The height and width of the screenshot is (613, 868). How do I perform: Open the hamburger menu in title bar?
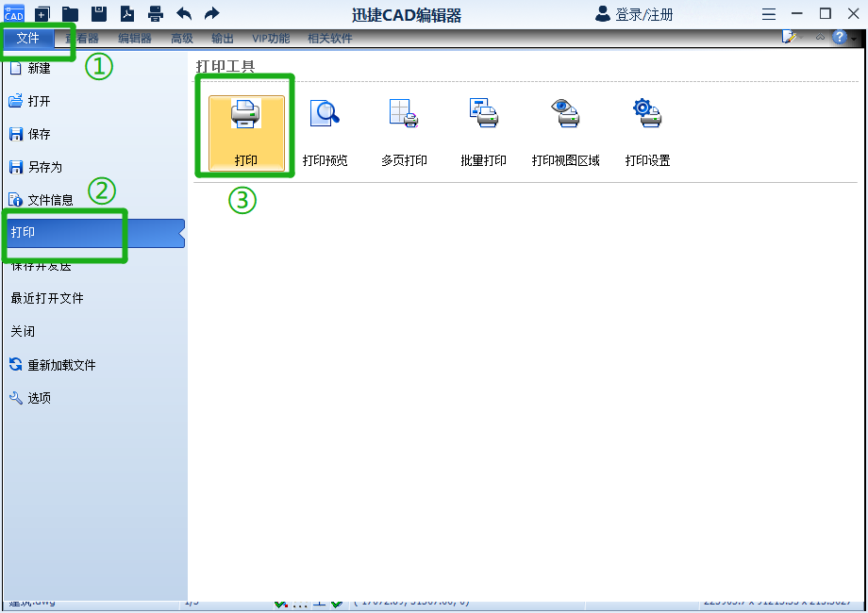[769, 14]
